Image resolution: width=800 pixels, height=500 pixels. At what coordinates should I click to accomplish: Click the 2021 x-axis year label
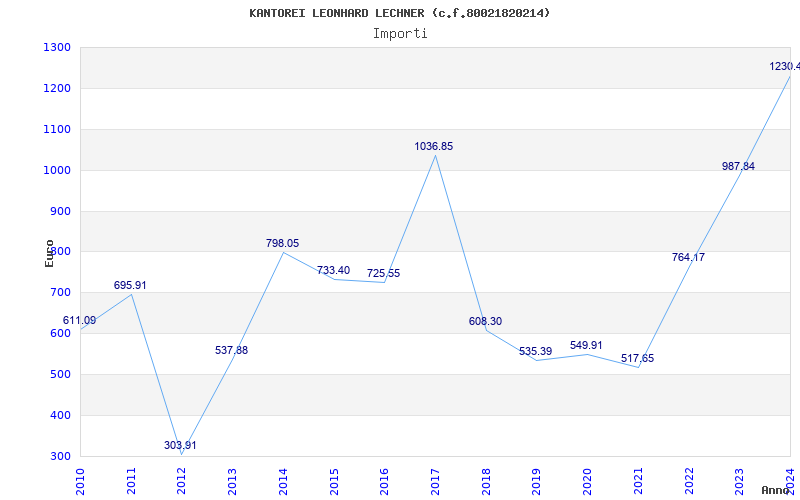(x=638, y=481)
